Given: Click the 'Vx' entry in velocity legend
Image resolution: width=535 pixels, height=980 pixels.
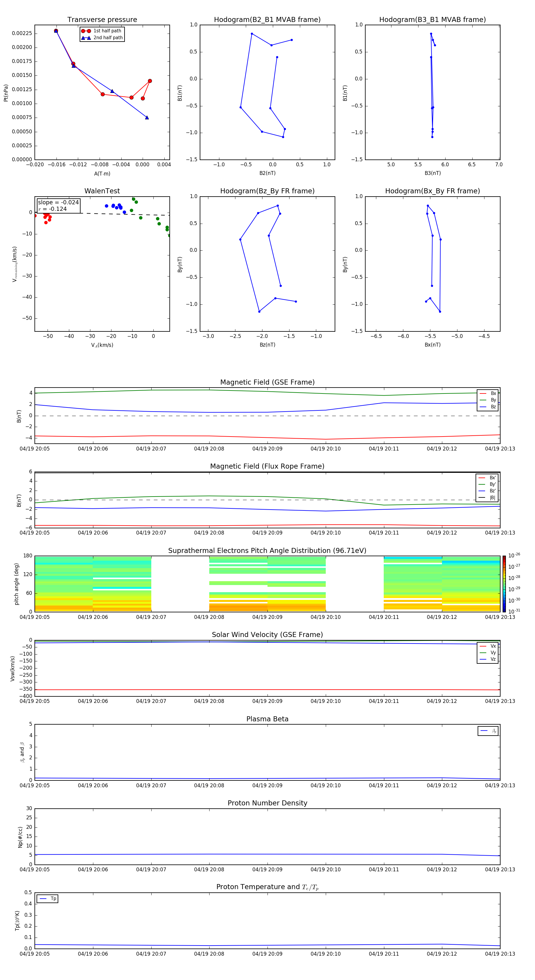Looking at the screenshot, I should pyautogui.click(x=488, y=647).
